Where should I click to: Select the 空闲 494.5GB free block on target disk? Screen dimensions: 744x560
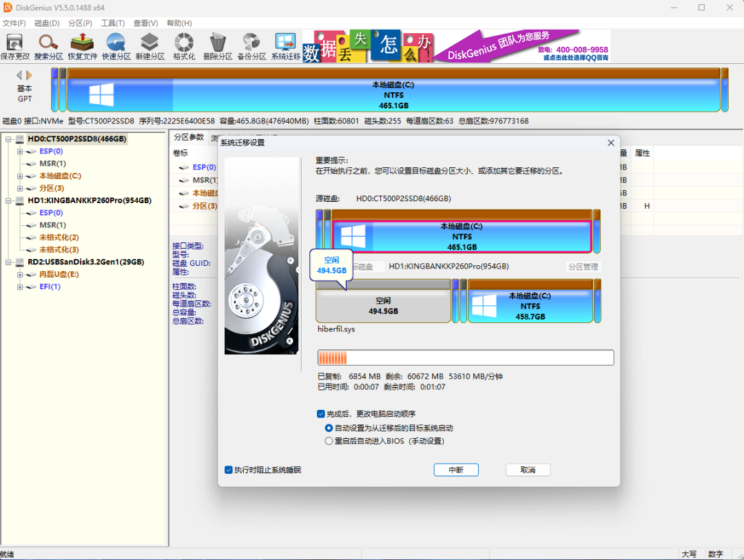pyautogui.click(x=383, y=301)
